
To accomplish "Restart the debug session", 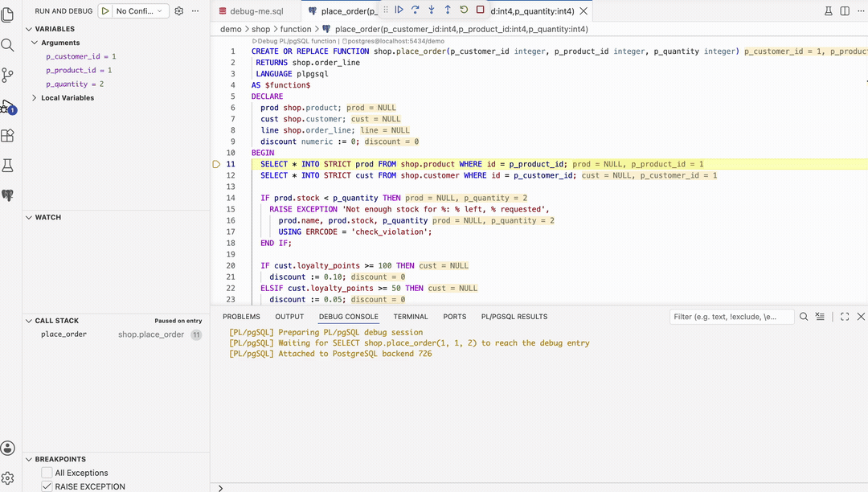I will click(464, 10).
